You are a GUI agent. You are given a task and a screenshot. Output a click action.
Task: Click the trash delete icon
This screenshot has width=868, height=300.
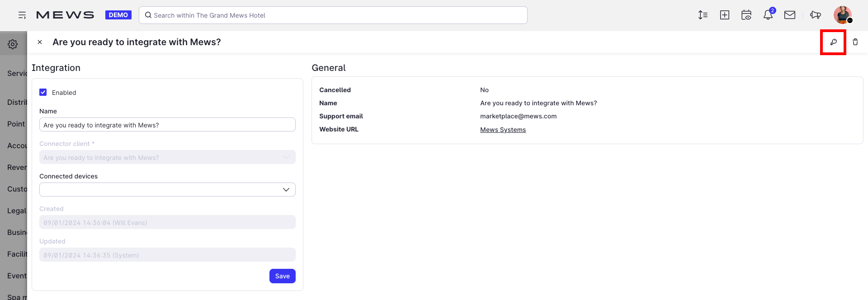pyautogui.click(x=855, y=42)
